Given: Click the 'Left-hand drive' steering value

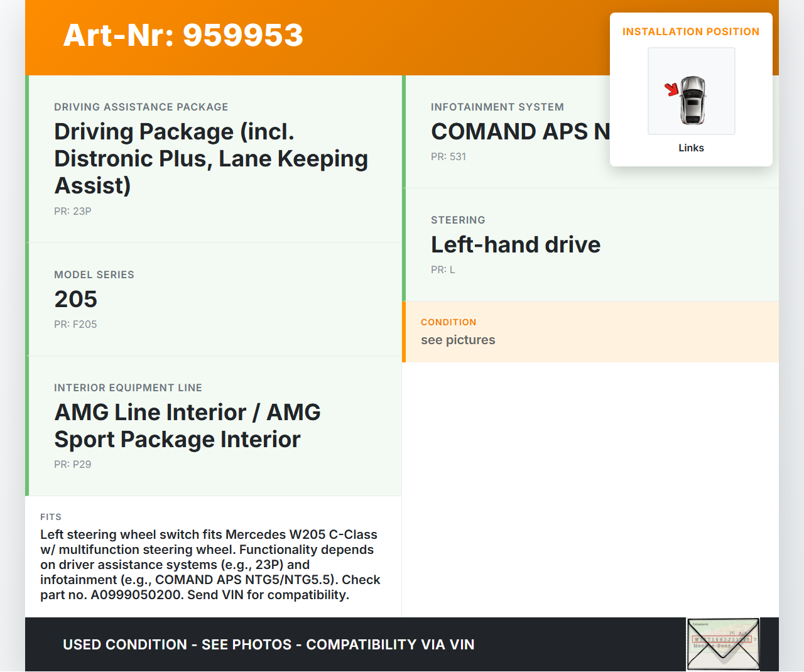Looking at the screenshot, I should click(x=515, y=244).
